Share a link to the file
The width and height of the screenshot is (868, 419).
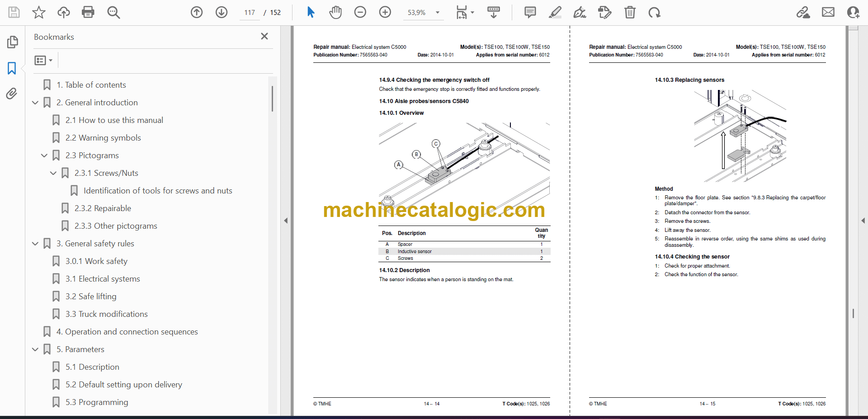tap(803, 12)
